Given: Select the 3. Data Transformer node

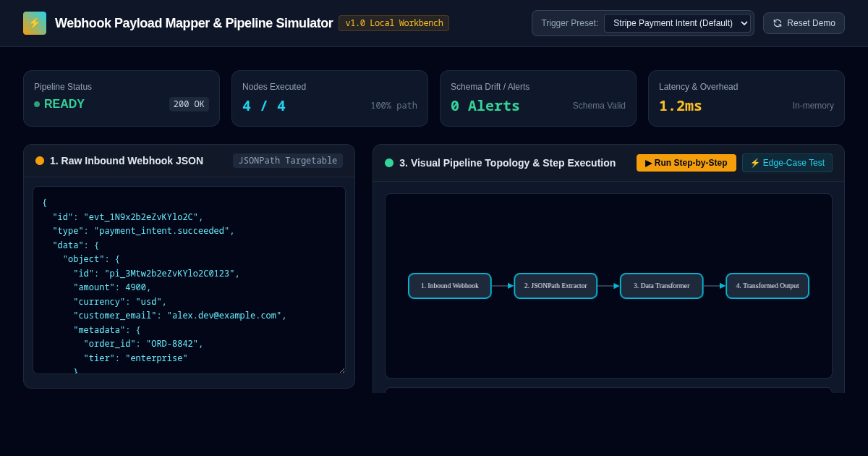Looking at the screenshot, I should pyautogui.click(x=662, y=286).
